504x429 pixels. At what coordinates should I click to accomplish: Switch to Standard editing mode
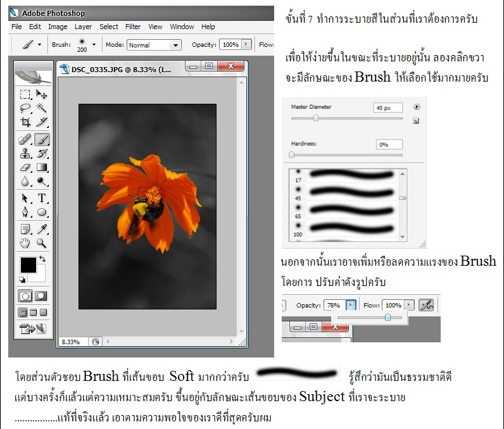click(x=25, y=295)
